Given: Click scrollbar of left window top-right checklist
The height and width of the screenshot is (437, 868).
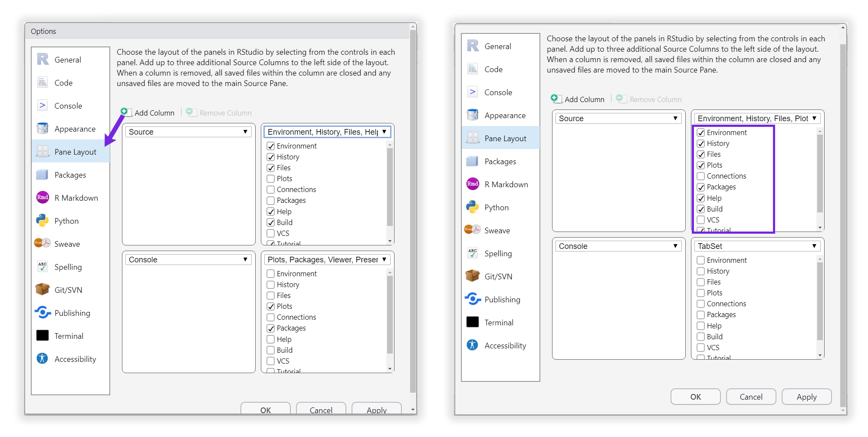Looking at the screenshot, I should tap(390, 187).
